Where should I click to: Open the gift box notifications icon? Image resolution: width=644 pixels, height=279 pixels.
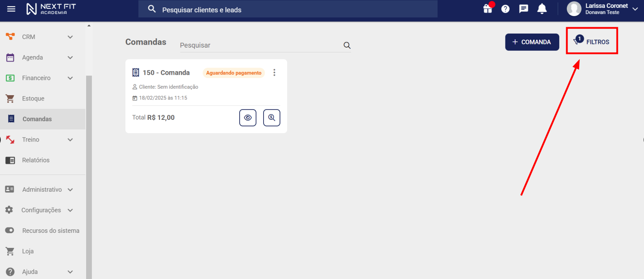488,9
